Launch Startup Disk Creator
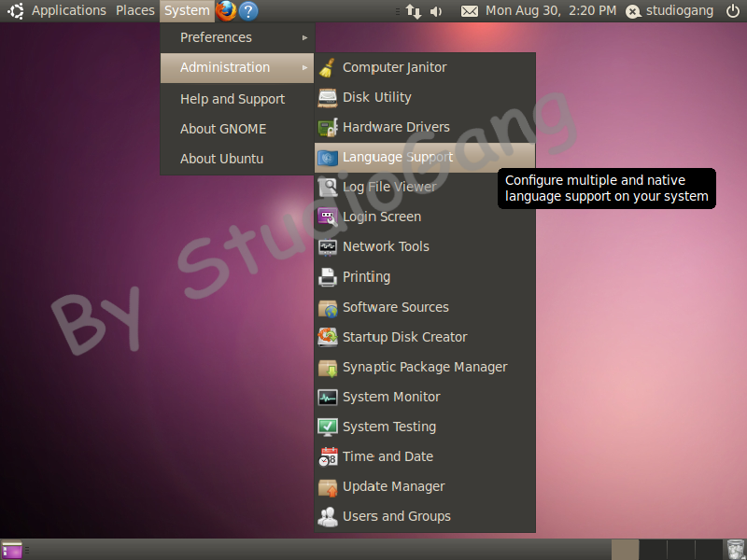The width and height of the screenshot is (747, 560). pyautogui.click(x=425, y=337)
